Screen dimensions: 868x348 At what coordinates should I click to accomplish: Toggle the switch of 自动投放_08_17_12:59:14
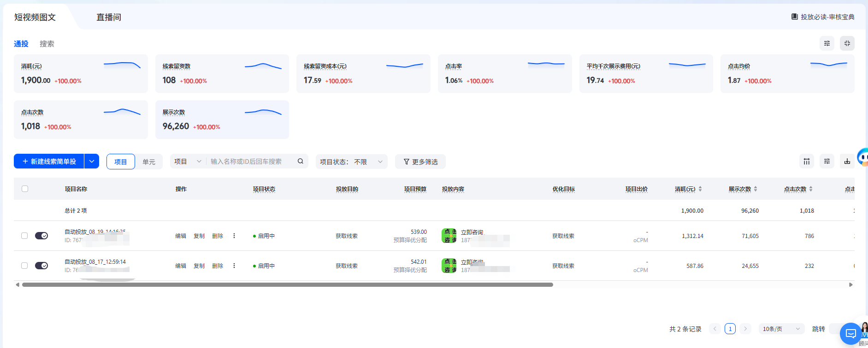(x=41, y=266)
